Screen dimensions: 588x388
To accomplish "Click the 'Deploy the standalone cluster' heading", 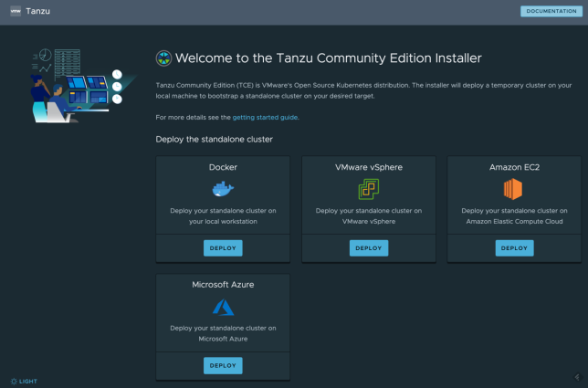I will coord(215,140).
